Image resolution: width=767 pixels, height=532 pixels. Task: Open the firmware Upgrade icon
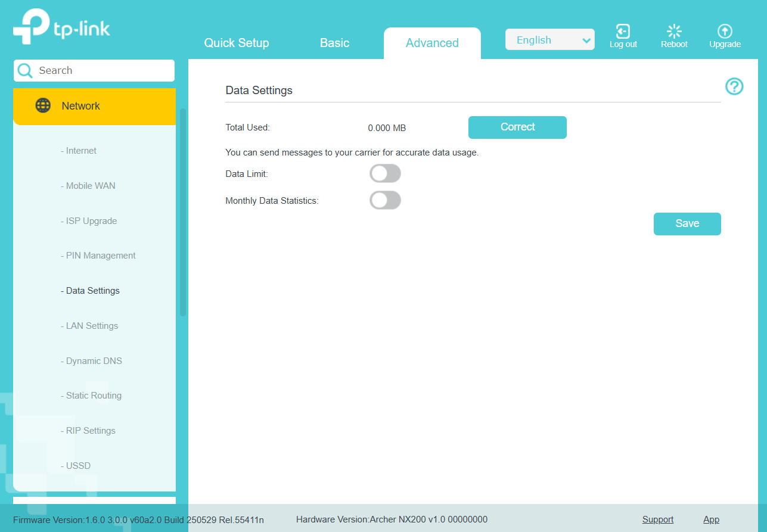click(725, 32)
